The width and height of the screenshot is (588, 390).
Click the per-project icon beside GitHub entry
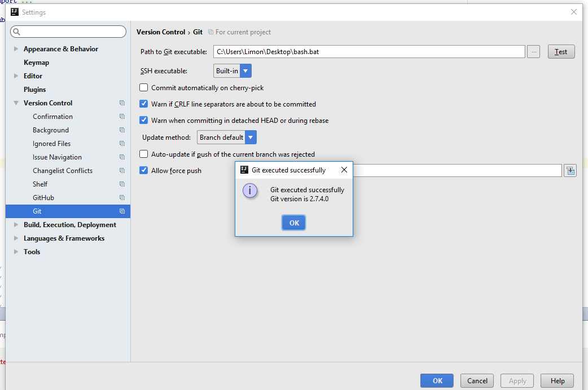(x=122, y=197)
